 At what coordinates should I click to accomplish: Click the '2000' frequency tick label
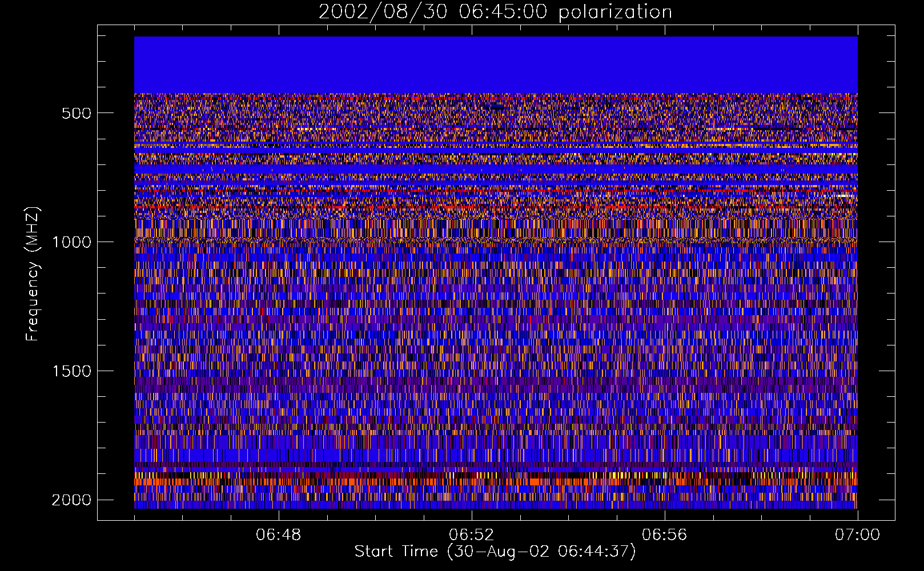71,500
